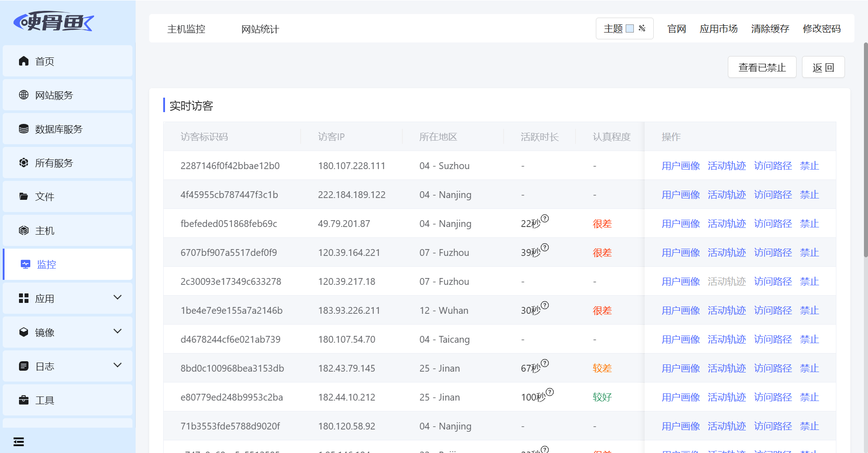
Task: Click 禁止 for visitor 180.107.228.111
Action: [809, 166]
